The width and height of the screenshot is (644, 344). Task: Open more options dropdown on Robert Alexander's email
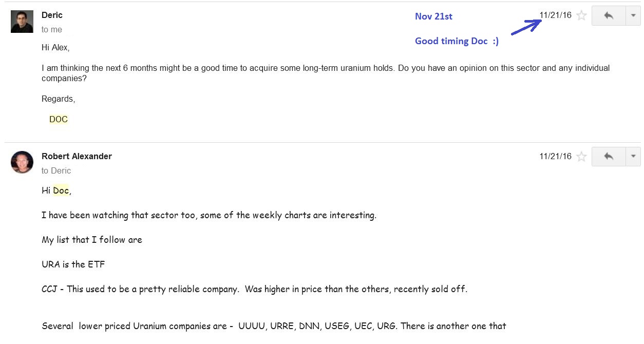point(633,157)
